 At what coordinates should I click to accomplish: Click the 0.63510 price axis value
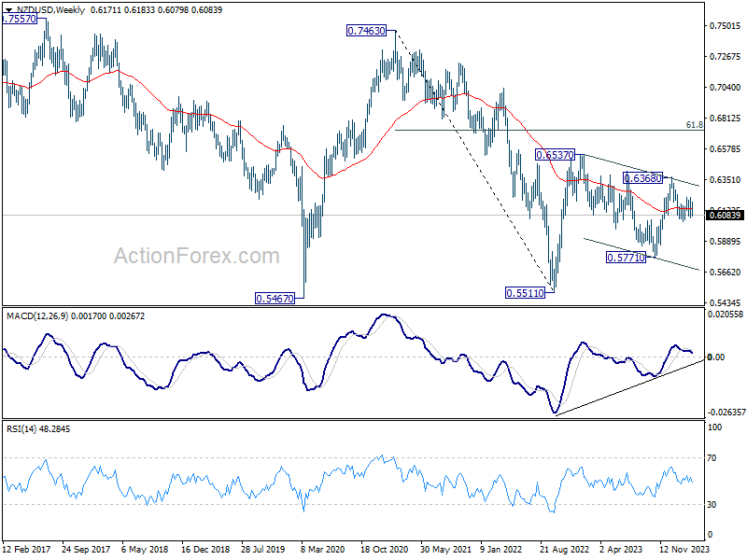[726, 179]
